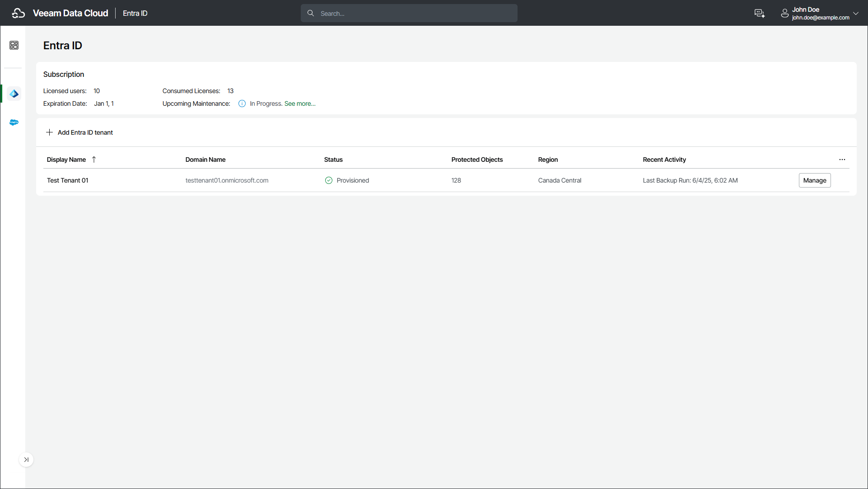868x489 pixels.
Task: Click the Expiration Date value Jan 1, 1
Action: [x=104, y=103]
